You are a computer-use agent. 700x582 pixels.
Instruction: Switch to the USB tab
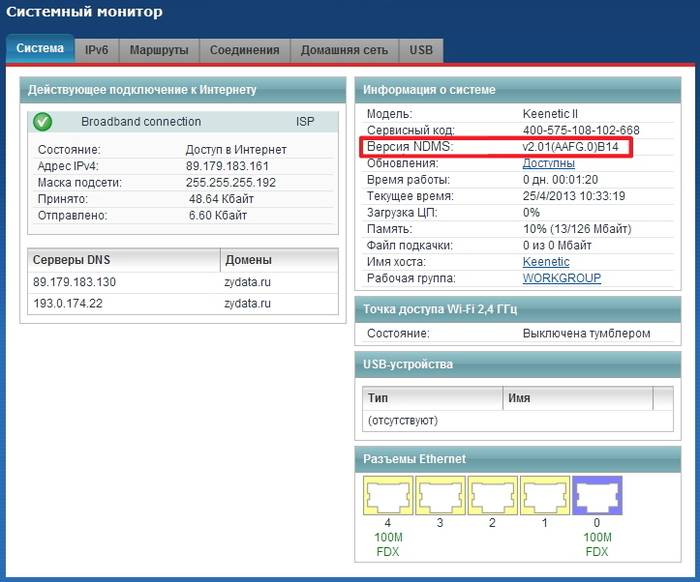click(420, 50)
